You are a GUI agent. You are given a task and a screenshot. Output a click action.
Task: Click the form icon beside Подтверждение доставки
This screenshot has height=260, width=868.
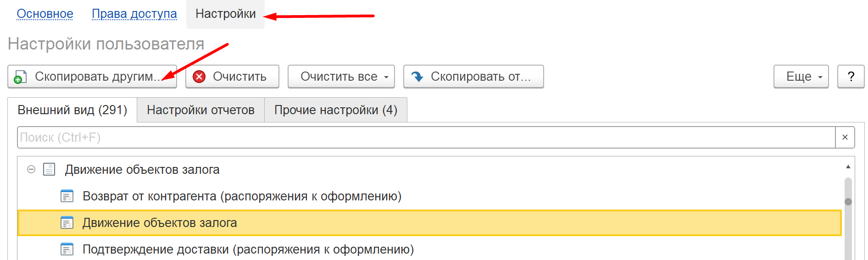67,249
